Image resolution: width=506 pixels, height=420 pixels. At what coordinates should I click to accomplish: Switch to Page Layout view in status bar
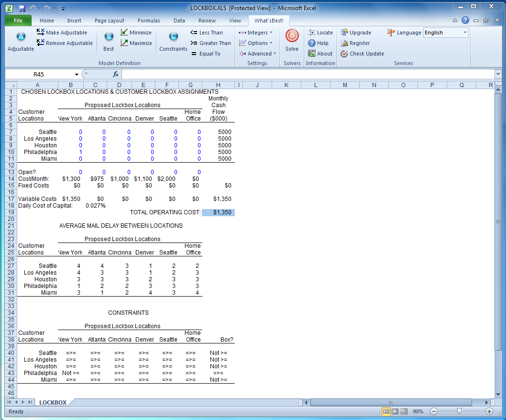coord(395,411)
